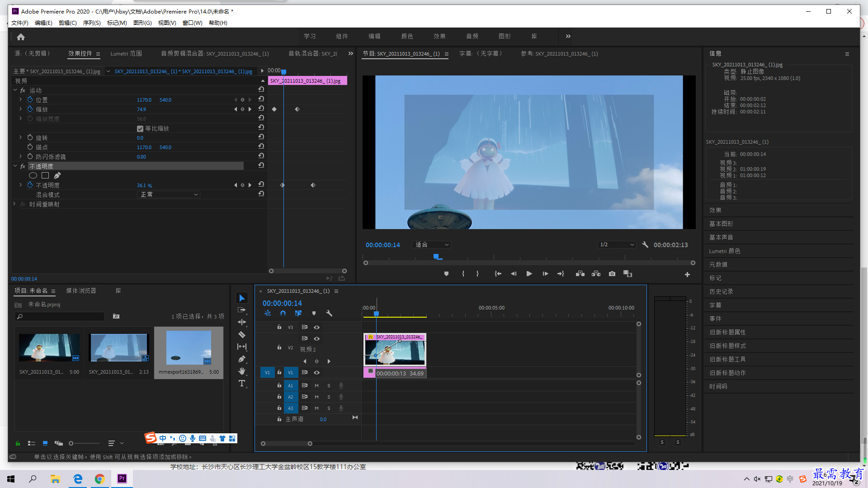This screenshot has height=488, width=868.
Task: Mute audio track A1
Action: pos(316,385)
